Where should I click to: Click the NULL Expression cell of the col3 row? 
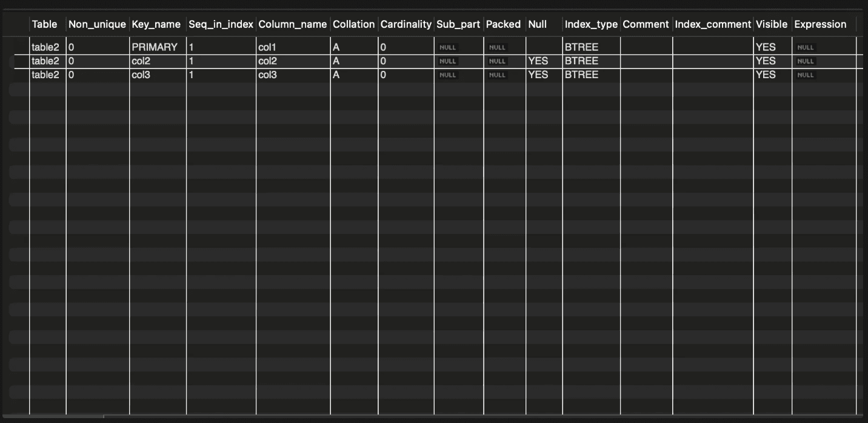806,75
